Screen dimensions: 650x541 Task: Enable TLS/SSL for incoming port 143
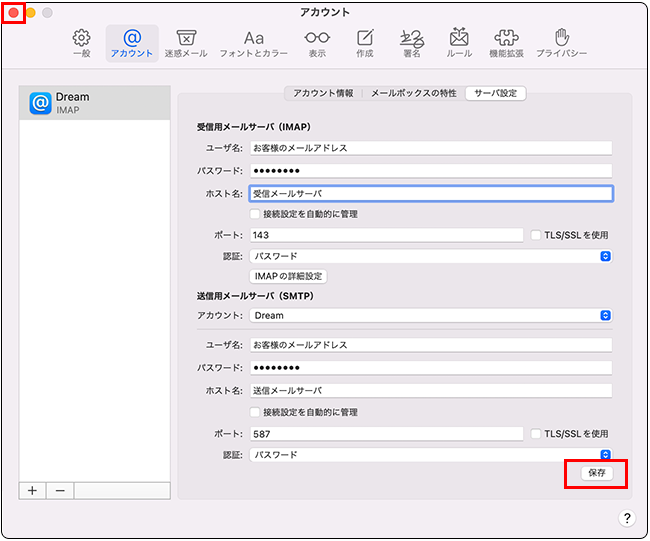[x=536, y=235]
